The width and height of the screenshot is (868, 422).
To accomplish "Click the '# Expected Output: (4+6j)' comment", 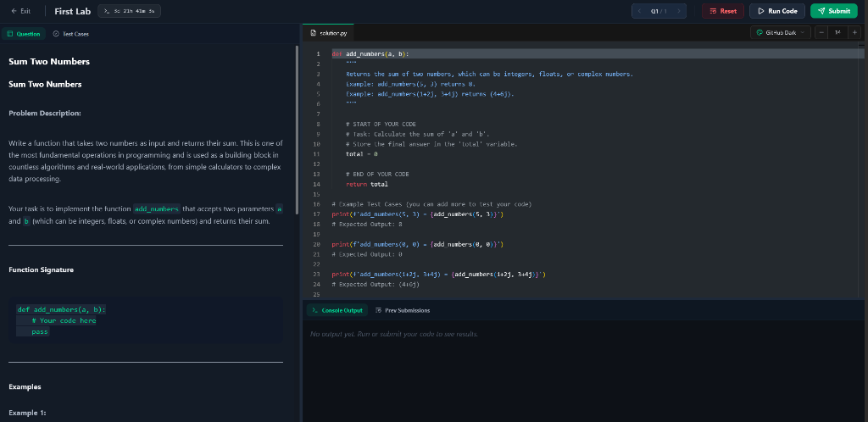I will (x=376, y=284).
